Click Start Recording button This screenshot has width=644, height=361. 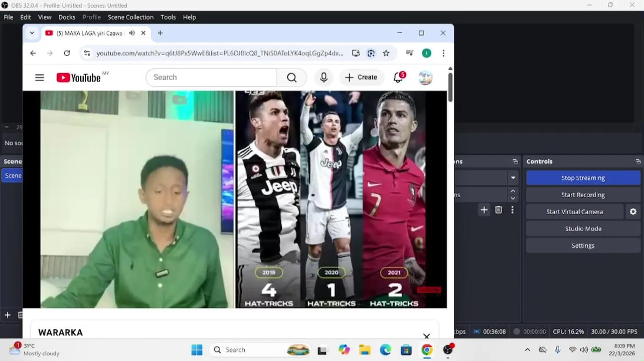tap(583, 195)
